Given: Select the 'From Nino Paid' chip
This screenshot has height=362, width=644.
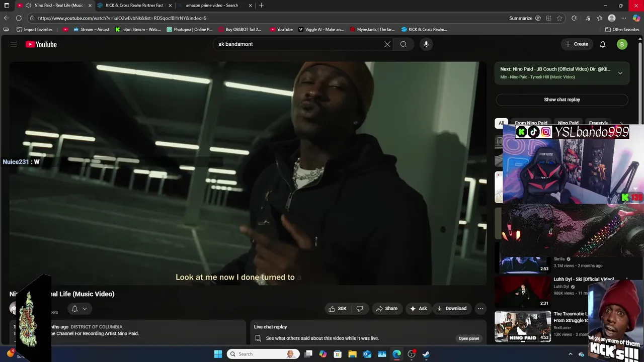Looking at the screenshot, I should [531, 123].
